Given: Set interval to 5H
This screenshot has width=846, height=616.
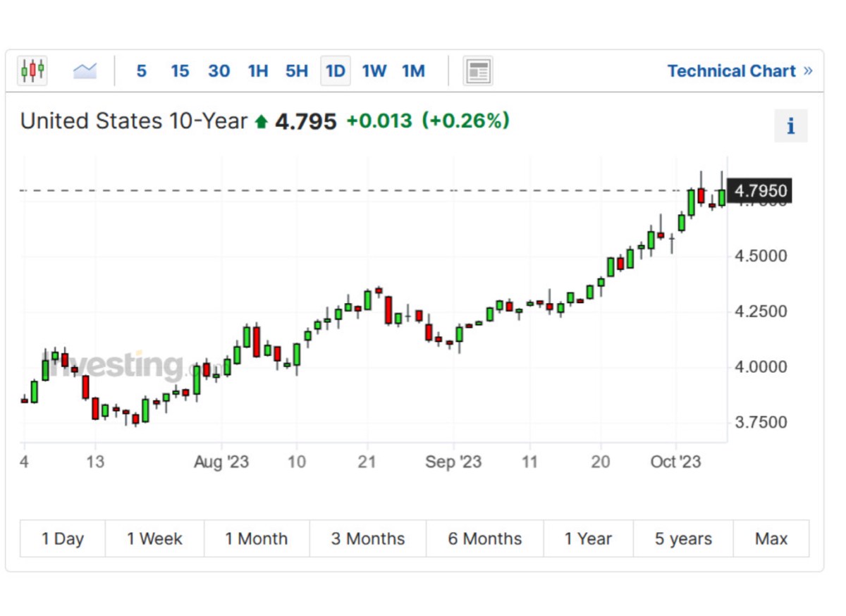Looking at the screenshot, I should point(297,71).
